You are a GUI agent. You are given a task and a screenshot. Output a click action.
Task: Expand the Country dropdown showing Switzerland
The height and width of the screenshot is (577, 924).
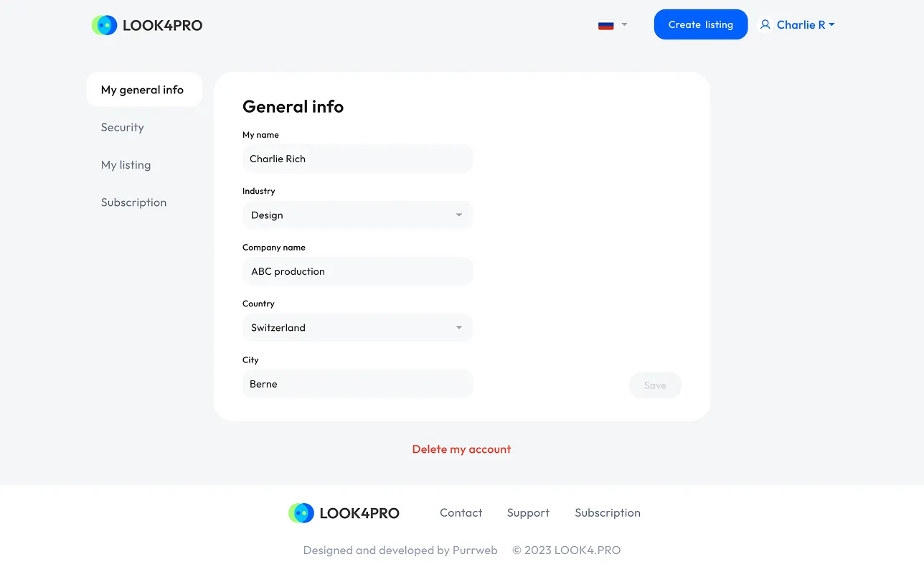point(358,328)
